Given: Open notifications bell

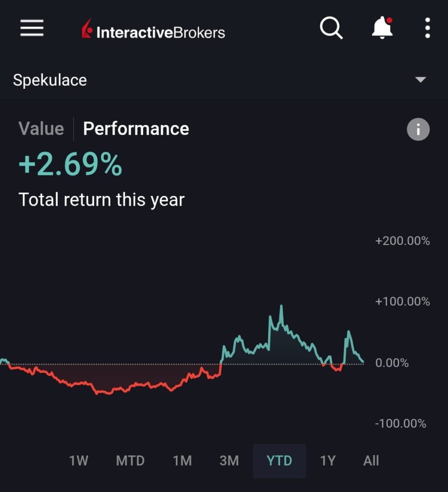Looking at the screenshot, I should pyautogui.click(x=382, y=28).
